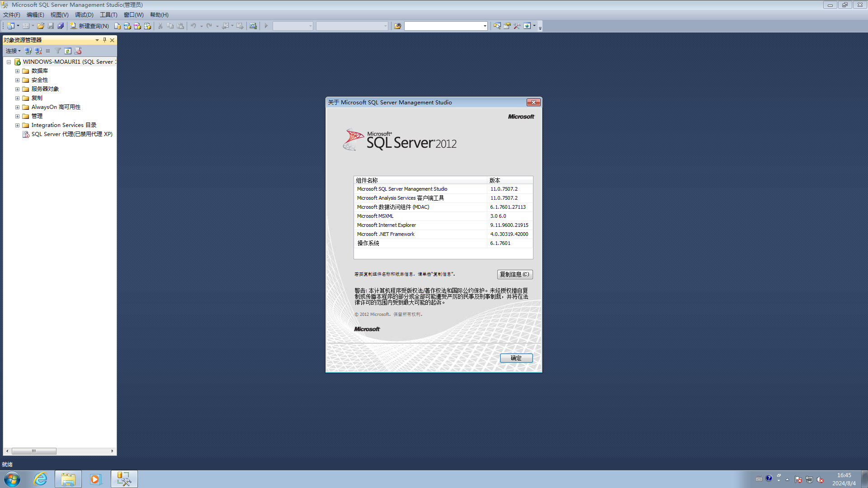Click the Database Engine Query icon
The image size is (868, 488).
click(118, 26)
